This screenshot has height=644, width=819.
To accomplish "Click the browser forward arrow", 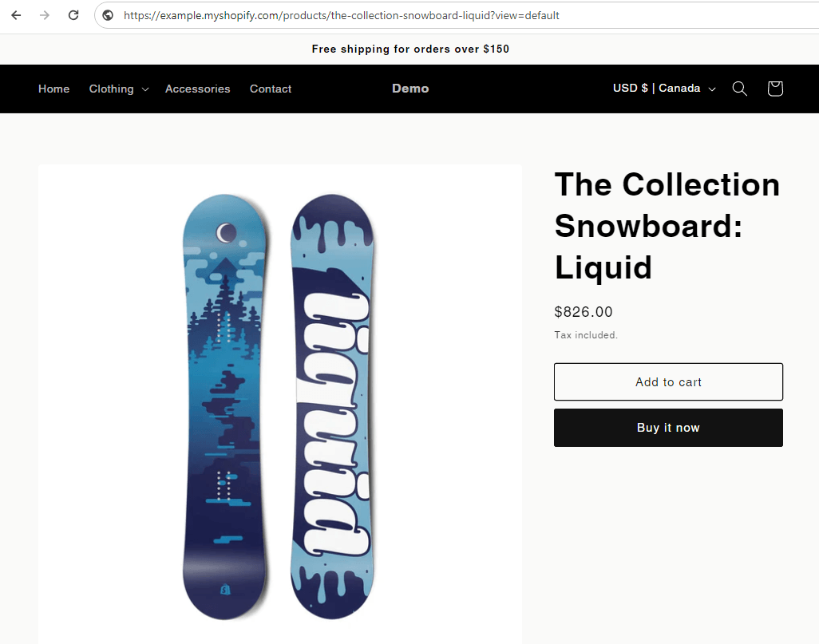I will click(x=45, y=15).
